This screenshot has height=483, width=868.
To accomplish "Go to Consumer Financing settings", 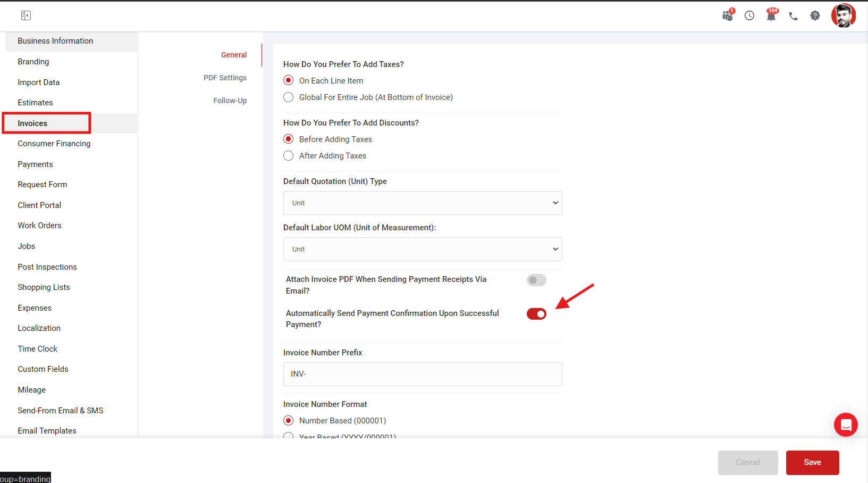I will [54, 144].
